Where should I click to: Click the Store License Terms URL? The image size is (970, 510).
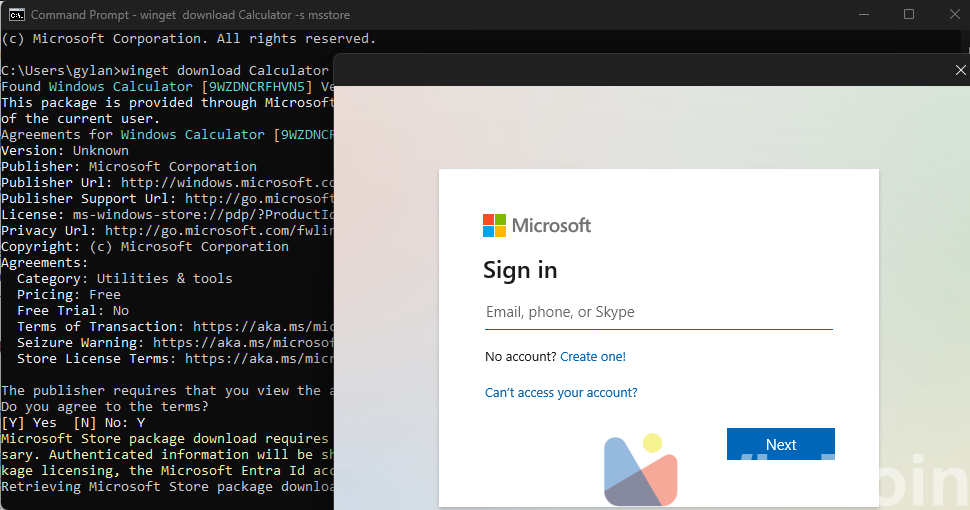[258, 359]
